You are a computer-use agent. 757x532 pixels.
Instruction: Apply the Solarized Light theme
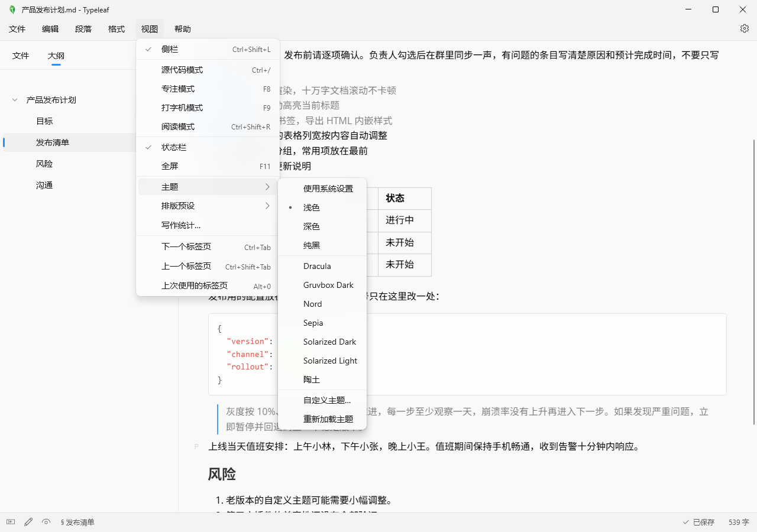pos(322,361)
